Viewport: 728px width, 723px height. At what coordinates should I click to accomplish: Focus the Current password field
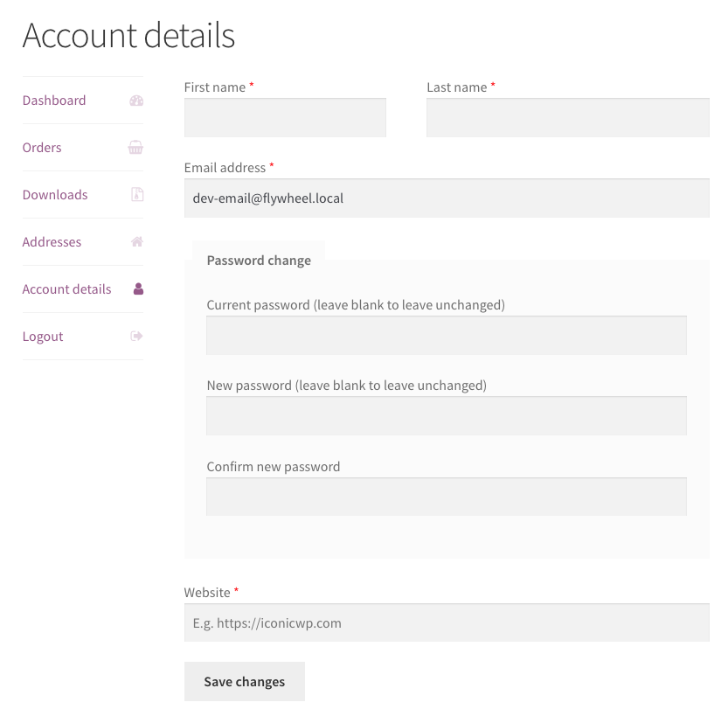[447, 336]
